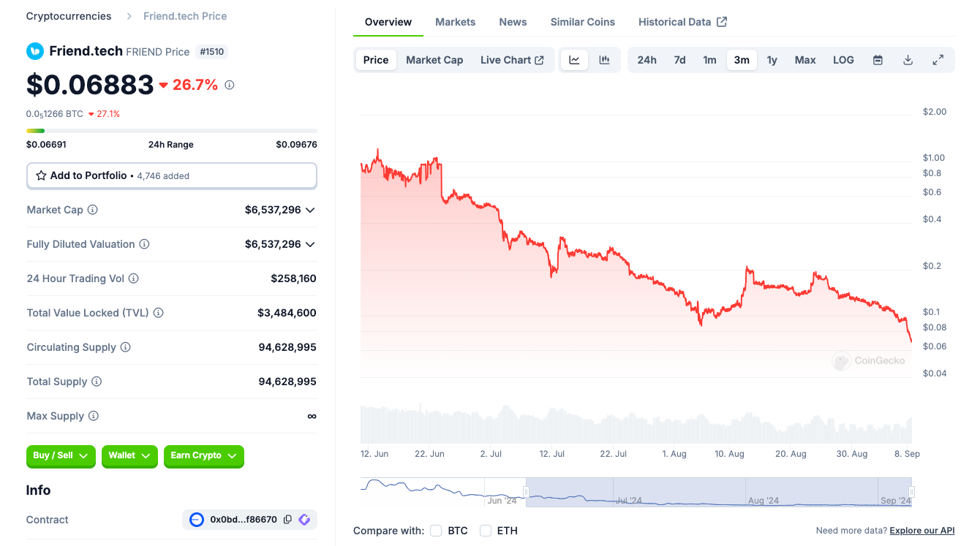
Task: Open the Earn Crypto dropdown
Action: pos(203,455)
